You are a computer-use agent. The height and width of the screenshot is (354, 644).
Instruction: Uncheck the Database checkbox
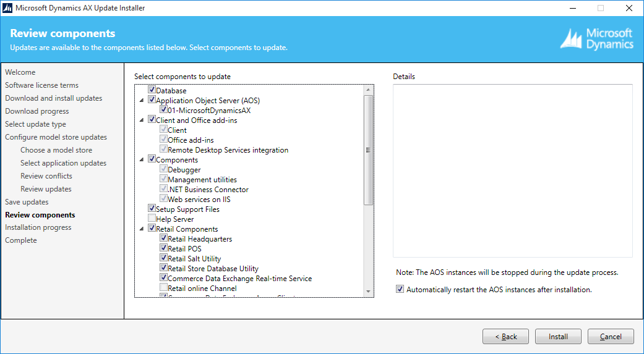[152, 90]
